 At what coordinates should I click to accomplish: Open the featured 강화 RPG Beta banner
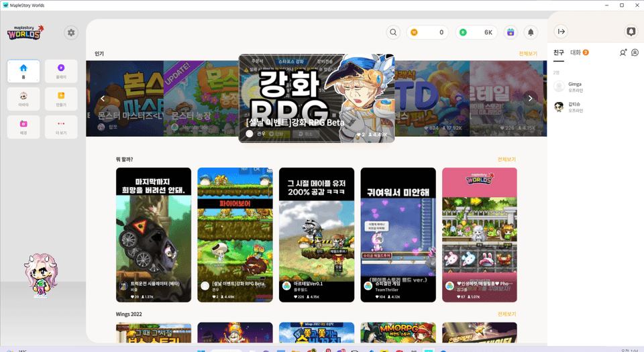(x=317, y=98)
